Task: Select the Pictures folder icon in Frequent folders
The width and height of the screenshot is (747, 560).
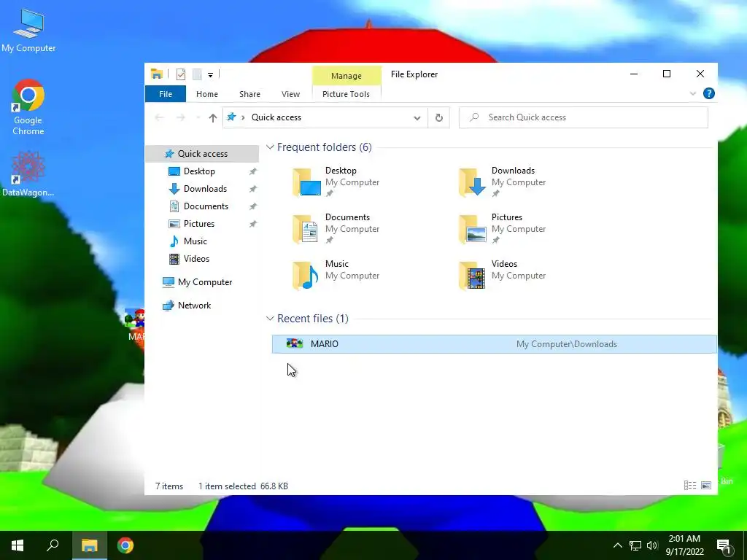Action: pyautogui.click(x=472, y=228)
